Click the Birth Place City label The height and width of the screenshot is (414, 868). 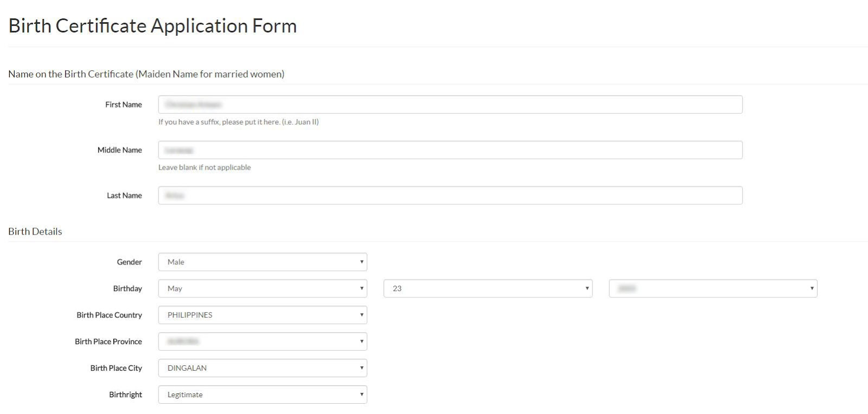116,368
